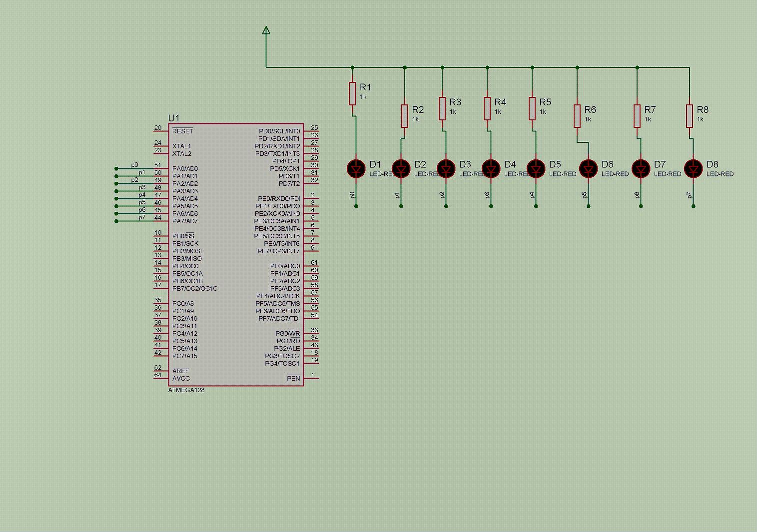Screen dimensions: 757x532
Task: Click the PE1/TXD0/PDO pin label
Action: (x=278, y=206)
